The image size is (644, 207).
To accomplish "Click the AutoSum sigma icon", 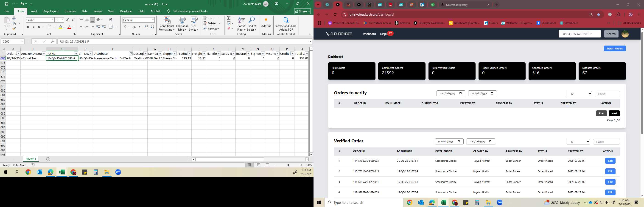I will coord(229,18).
